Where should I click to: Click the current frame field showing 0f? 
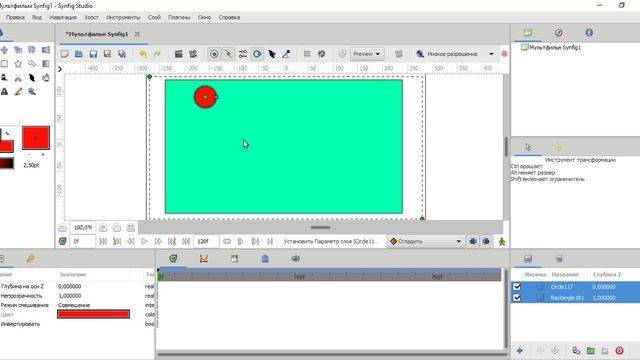tap(82, 241)
